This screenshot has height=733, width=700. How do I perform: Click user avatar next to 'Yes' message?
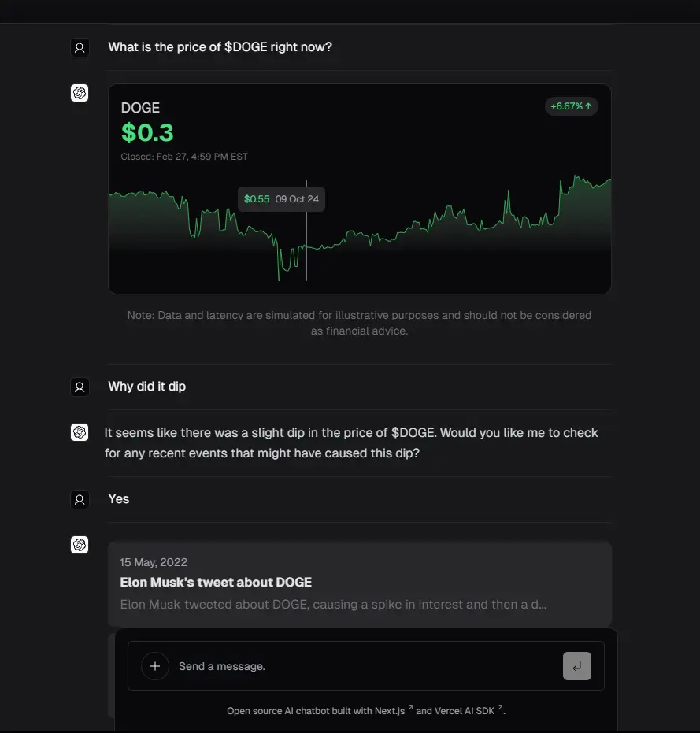pos(80,499)
